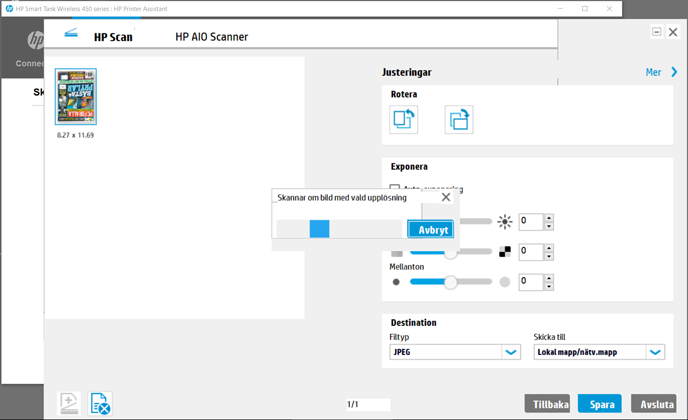Screen dimensions: 688x420
Task: Click the scanning progress bar
Action: pos(339,229)
